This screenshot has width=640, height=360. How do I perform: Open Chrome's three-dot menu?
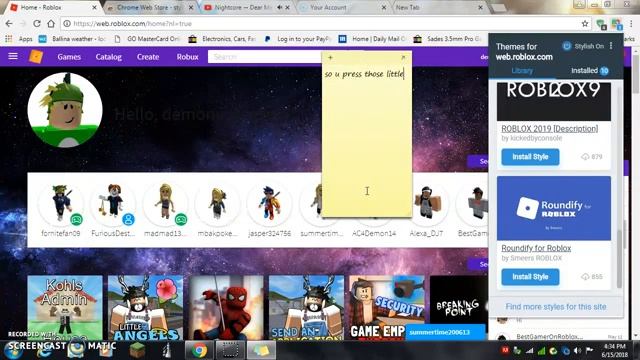[631, 24]
